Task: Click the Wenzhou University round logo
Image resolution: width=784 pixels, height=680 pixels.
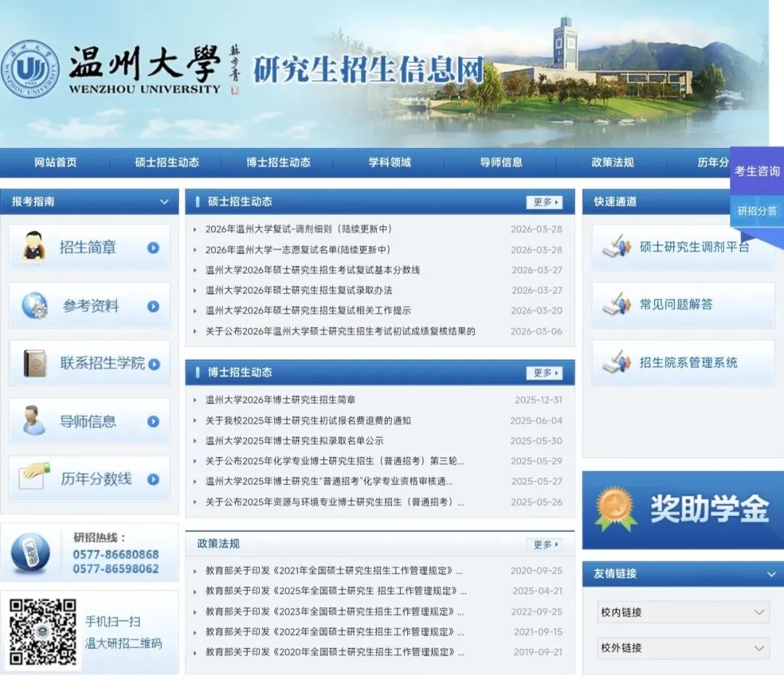Action: pyautogui.click(x=30, y=69)
